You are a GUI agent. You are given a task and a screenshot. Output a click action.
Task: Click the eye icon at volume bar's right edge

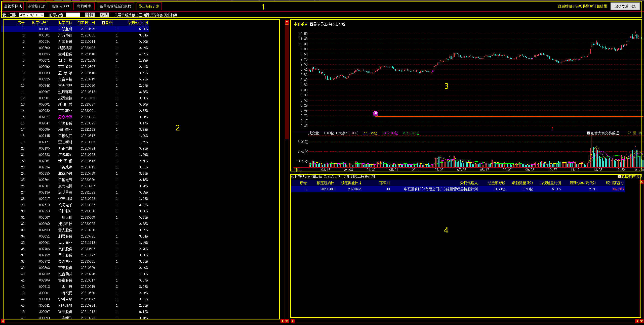[x=640, y=133]
